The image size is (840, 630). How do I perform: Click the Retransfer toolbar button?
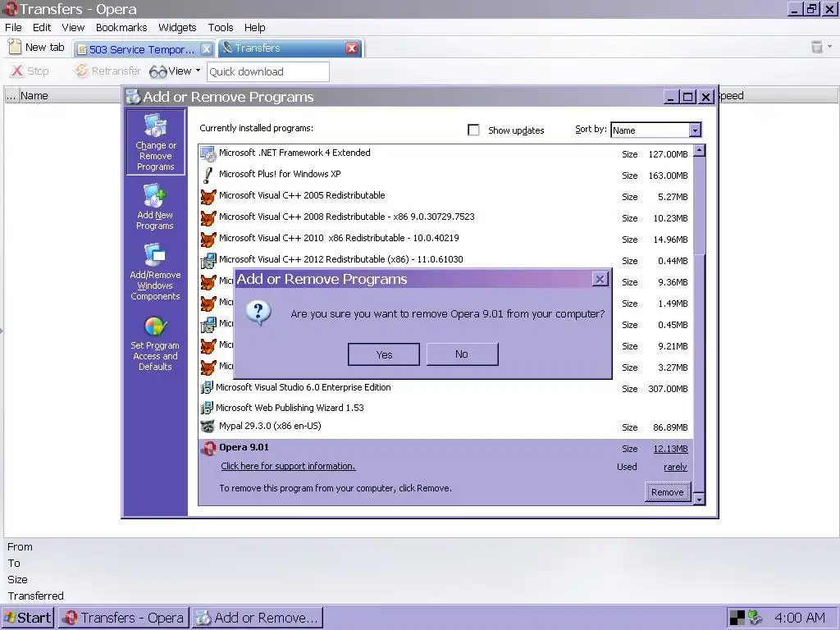107,71
